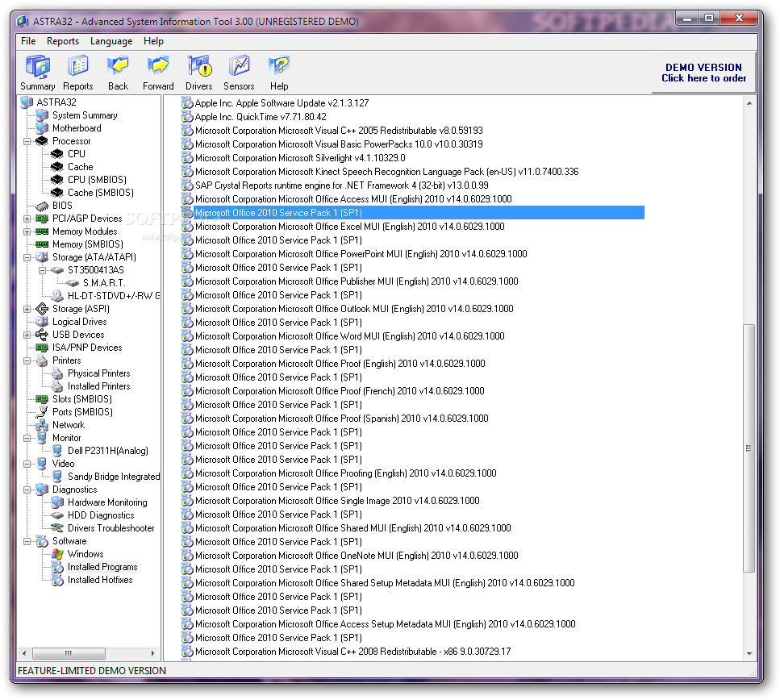The image size is (780, 700).
Task: Select the Physical Printers icon
Action: [x=57, y=373]
